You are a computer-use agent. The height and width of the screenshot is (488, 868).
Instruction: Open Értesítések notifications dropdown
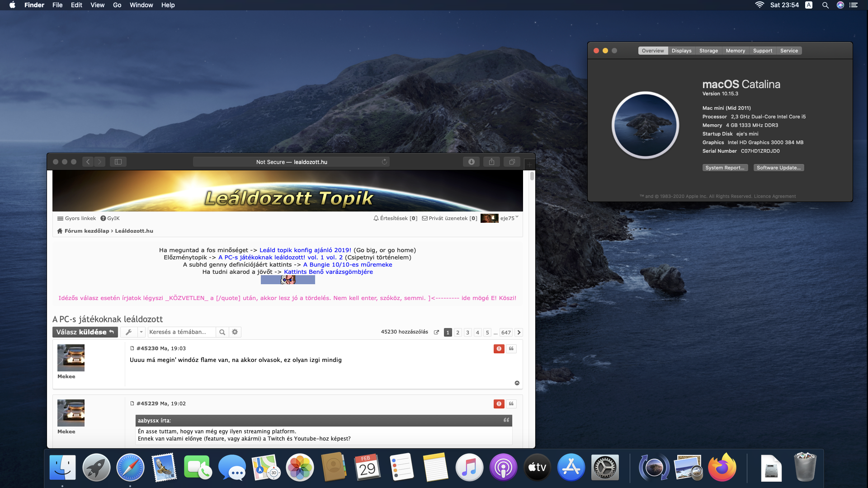[396, 218]
